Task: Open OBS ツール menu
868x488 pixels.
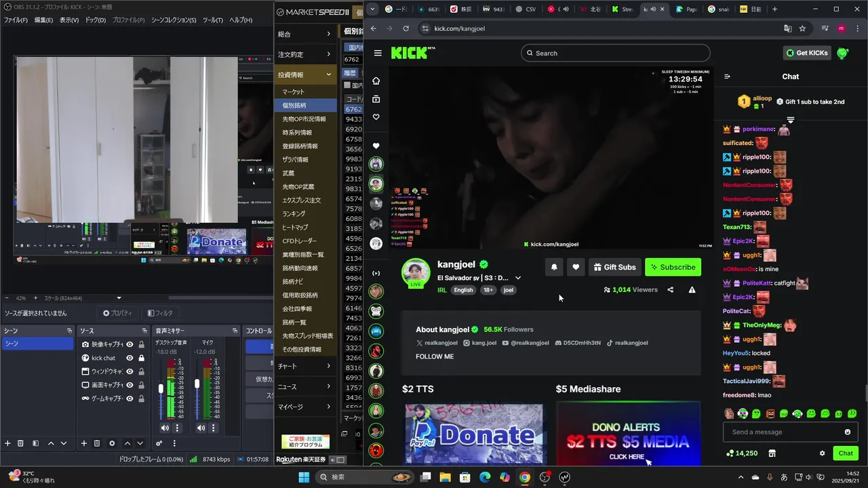Action: pyautogui.click(x=213, y=20)
